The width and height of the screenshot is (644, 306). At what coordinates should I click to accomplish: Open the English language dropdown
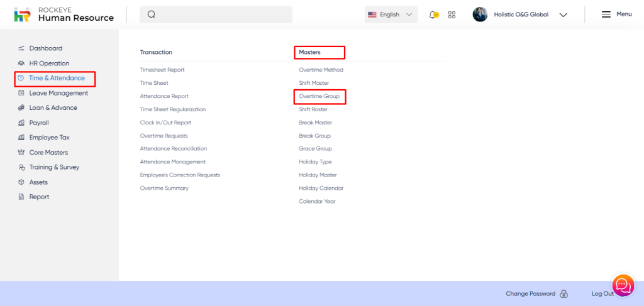point(391,14)
